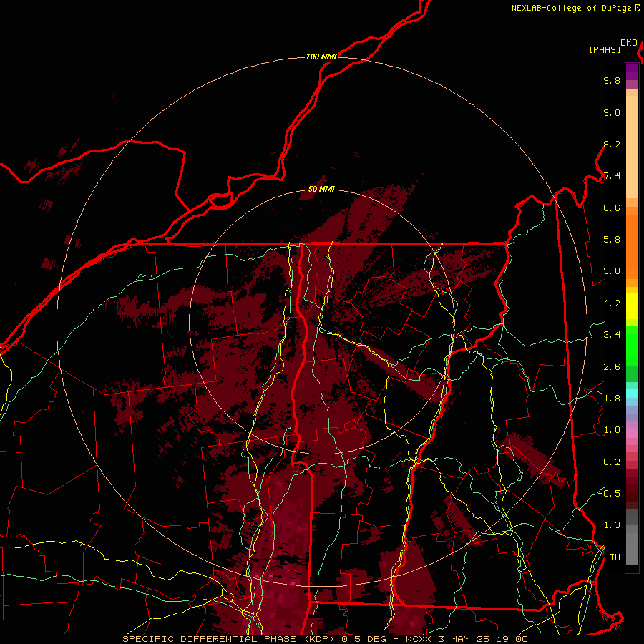The width and height of the screenshot is (644, 644).
Task: Pick the yellow band in the legend
Action: tap(632, 306)
